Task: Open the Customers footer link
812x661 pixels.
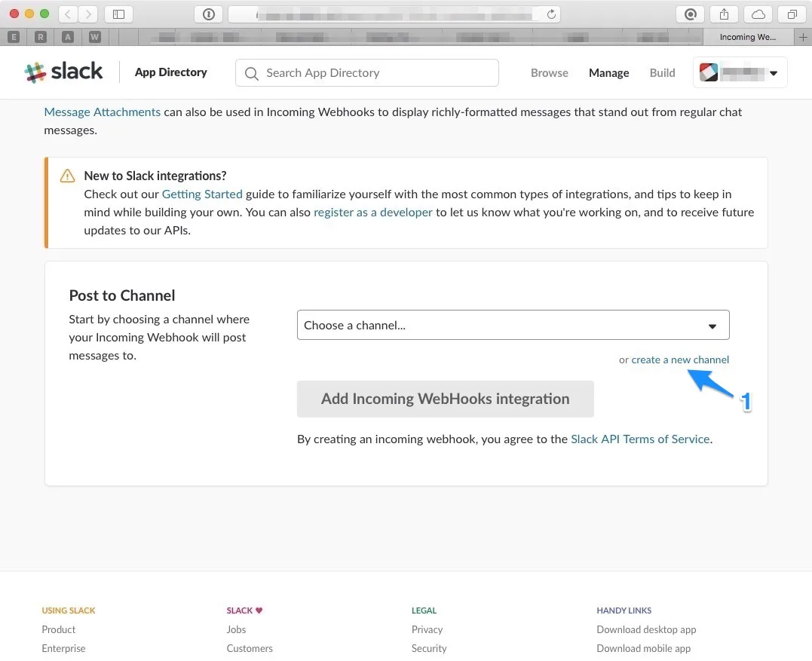Action: click(250, 649)
